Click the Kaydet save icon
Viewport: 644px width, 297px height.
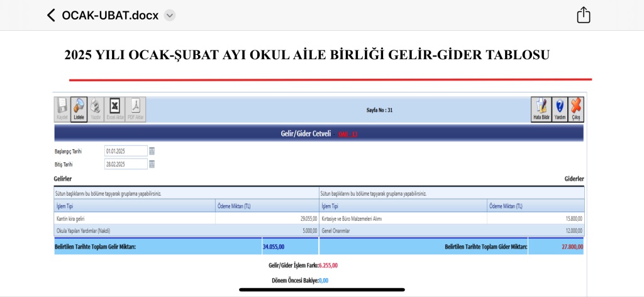(x=62, y=109)
